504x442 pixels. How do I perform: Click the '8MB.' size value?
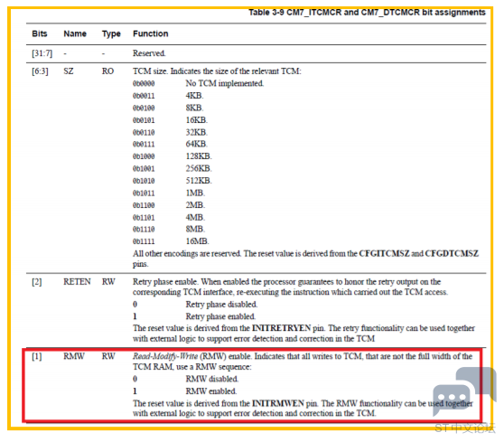[x=195, y=229]
